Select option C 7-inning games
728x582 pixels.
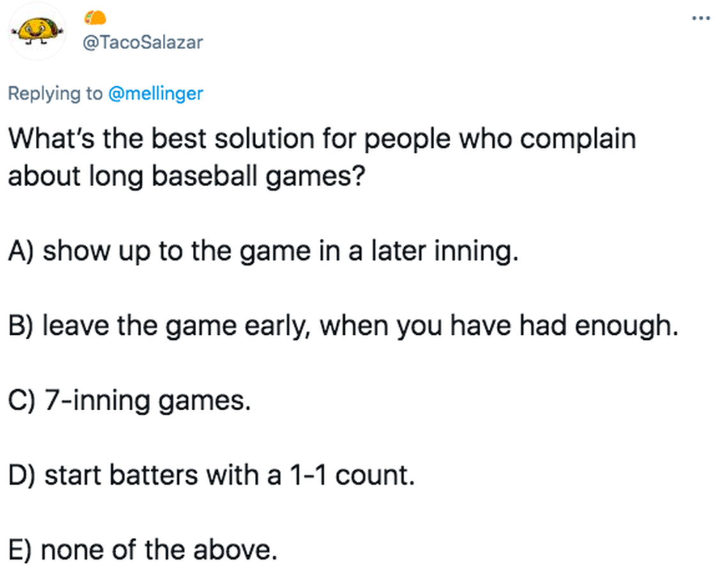(128, 401)
